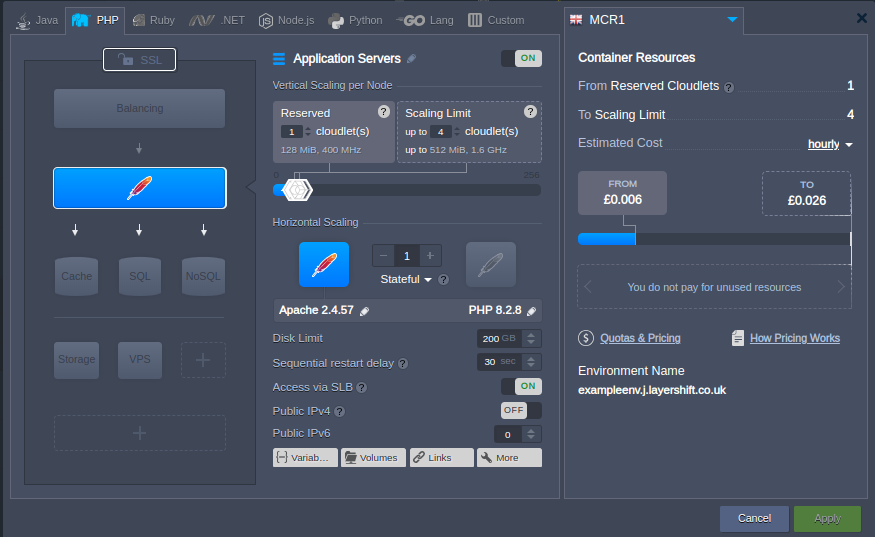Open the How Pricing Works link
The height and width of the screenshot is (537, 875).
[x=795, y=338]
